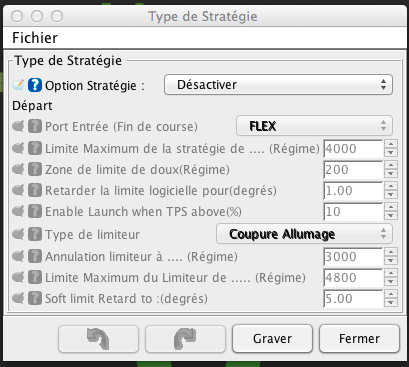Click the help icon next to Port Entrée

click(35, 127)
